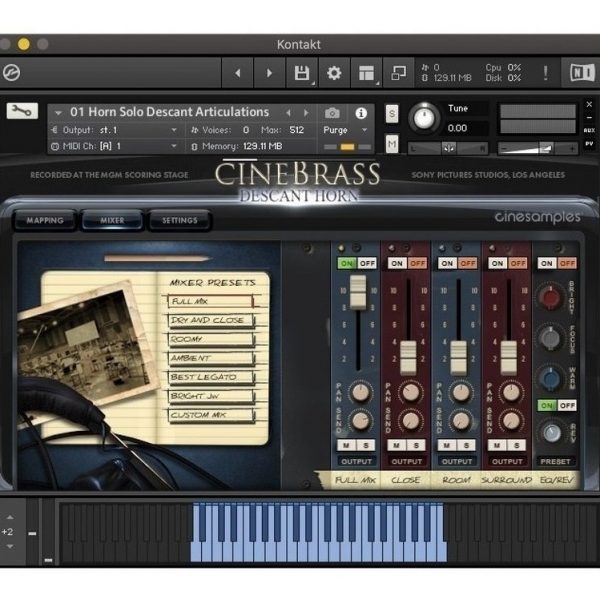Select the Custom Mix preset
Viewport: 600px width, 600px height.
[210, 415]
